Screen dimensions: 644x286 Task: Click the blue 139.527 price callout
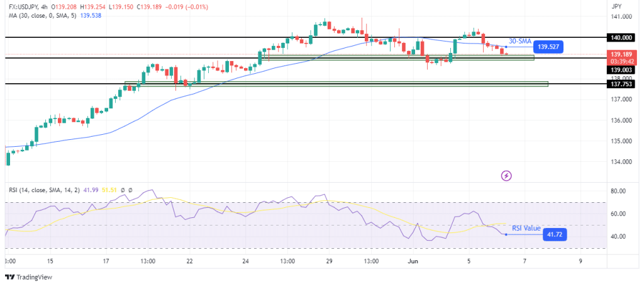[548, 47]
